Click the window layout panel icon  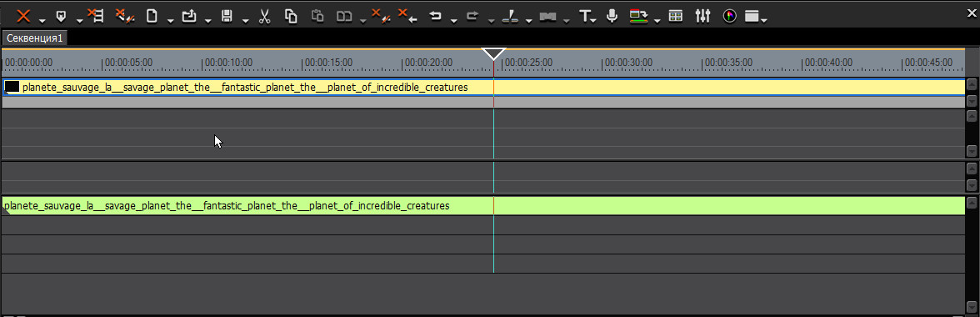752,16
